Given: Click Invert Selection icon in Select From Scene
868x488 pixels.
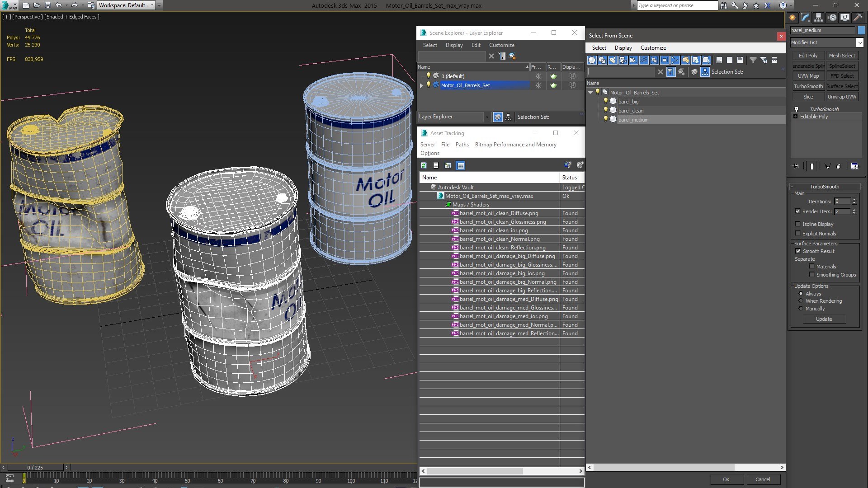Looking at the screenshot, I should coord(740,60).
